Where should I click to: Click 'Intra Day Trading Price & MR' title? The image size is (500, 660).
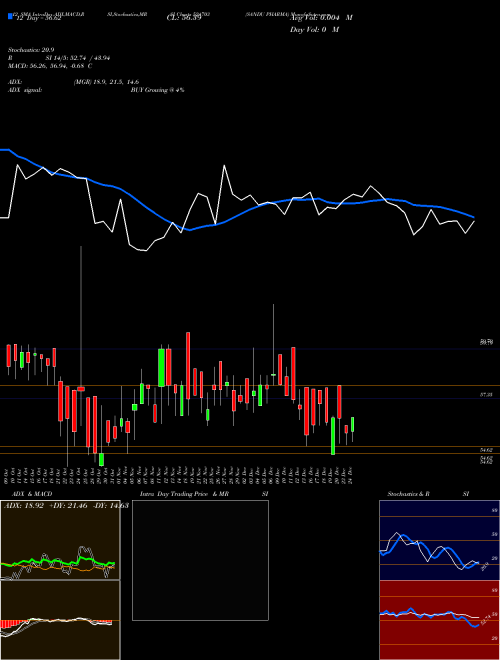(184, 494)
